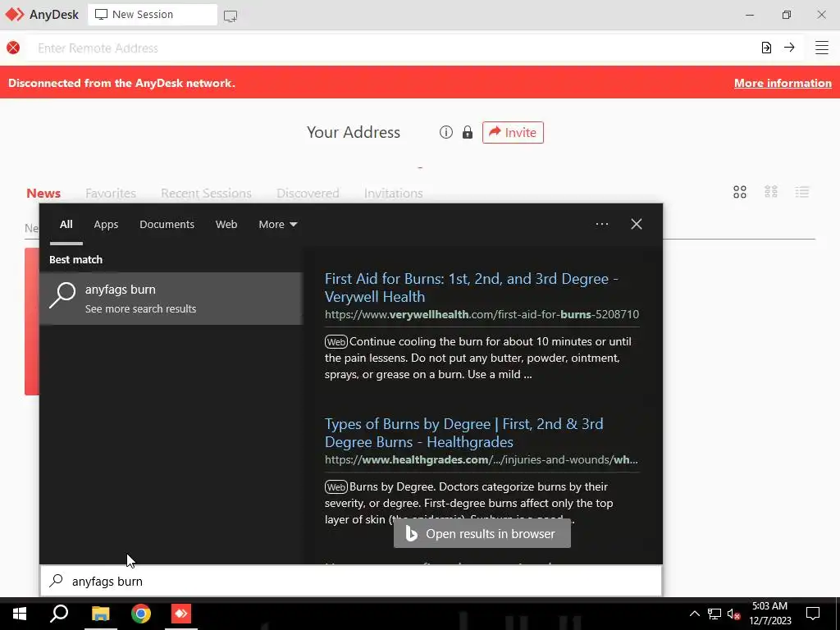The image size is (840, 630).
Task: Open File Explorer from taskbar
Action: tap(100, 614)
